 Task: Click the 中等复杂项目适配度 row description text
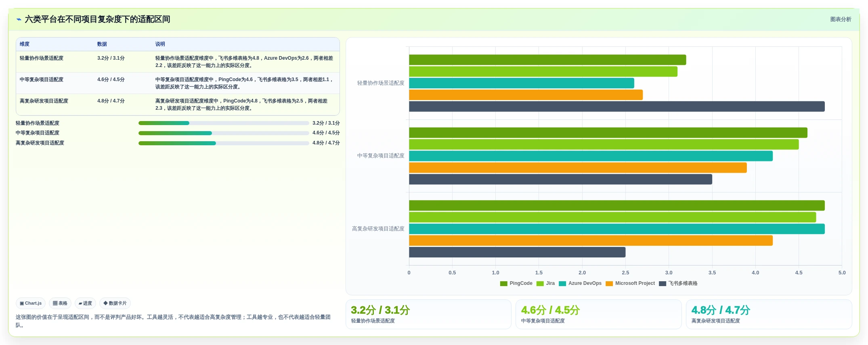244,83
